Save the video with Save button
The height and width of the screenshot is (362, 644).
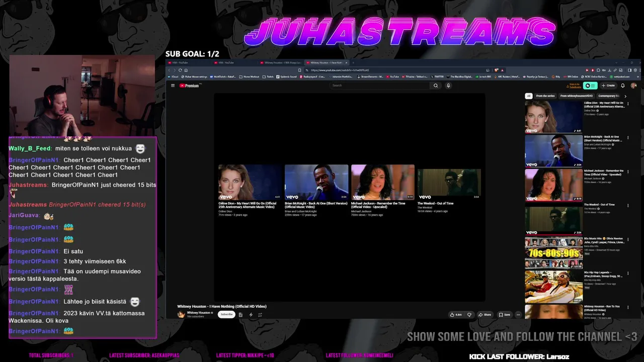click(x=505, y=315)
